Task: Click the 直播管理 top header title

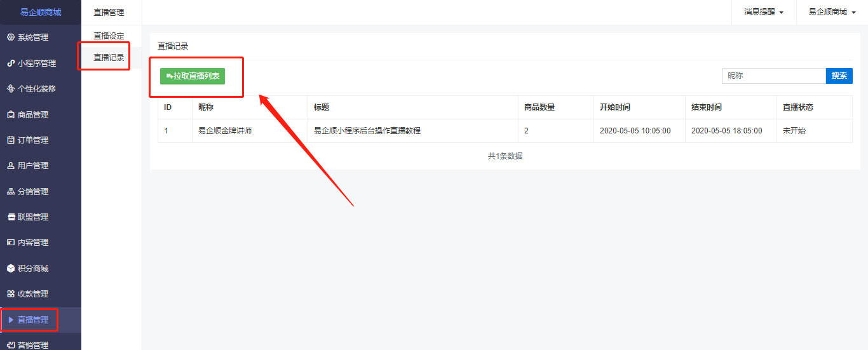Action: click(x=109, y=12)
